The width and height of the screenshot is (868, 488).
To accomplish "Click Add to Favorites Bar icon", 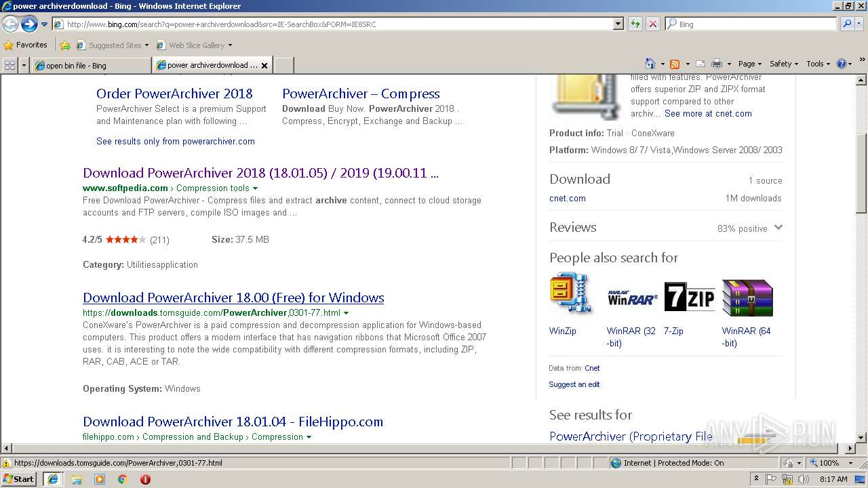I will [65, 45].
